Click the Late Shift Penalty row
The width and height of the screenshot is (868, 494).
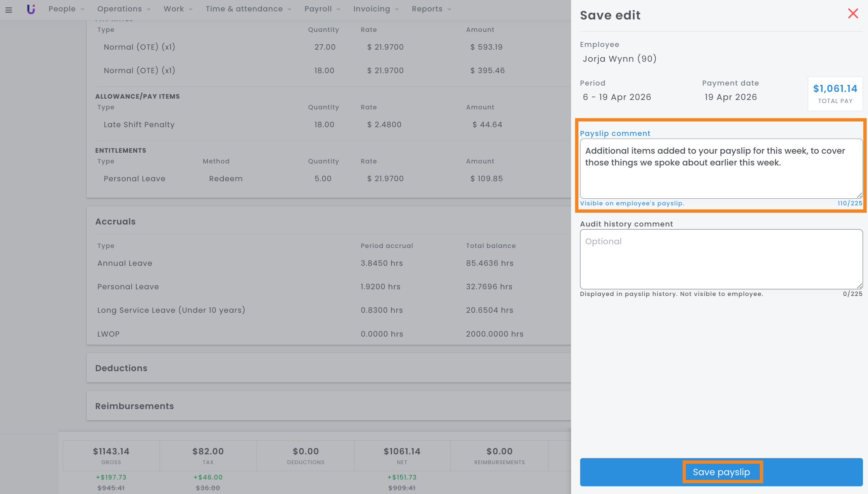[x=329, y=125]
